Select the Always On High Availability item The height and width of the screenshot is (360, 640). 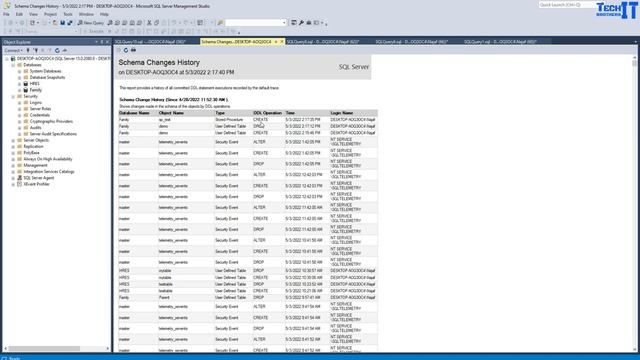[48, 159]
